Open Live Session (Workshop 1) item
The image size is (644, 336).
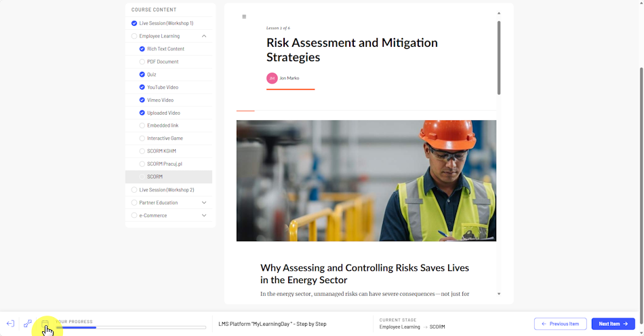tap(166, 24)
